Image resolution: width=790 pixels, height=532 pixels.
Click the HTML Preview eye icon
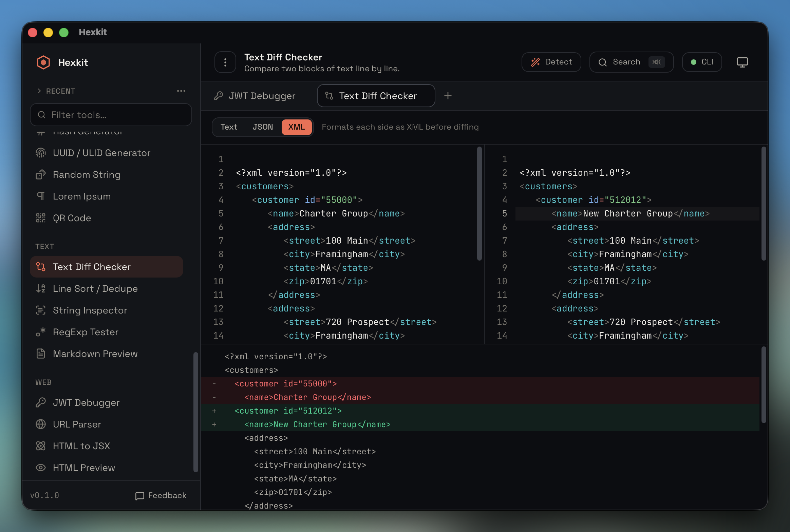point(41,468)
